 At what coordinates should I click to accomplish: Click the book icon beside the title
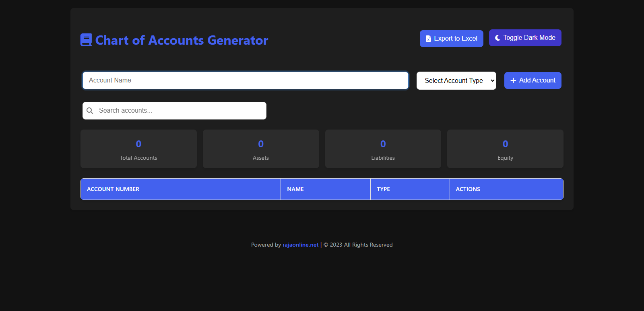point(86,40)
